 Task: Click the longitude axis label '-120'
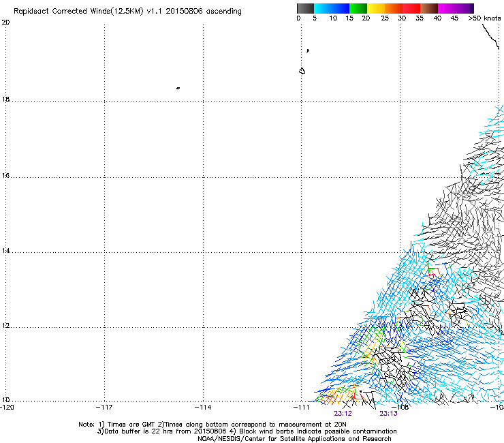pos(7,408)
